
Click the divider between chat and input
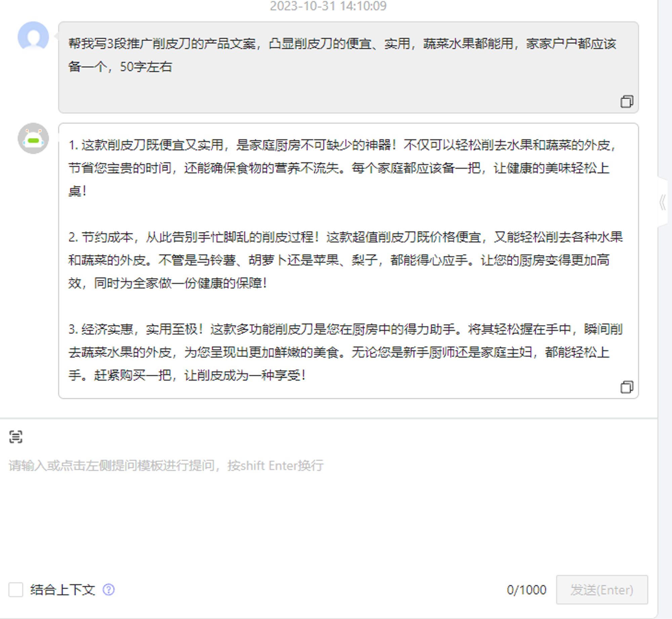click(328, 419)
